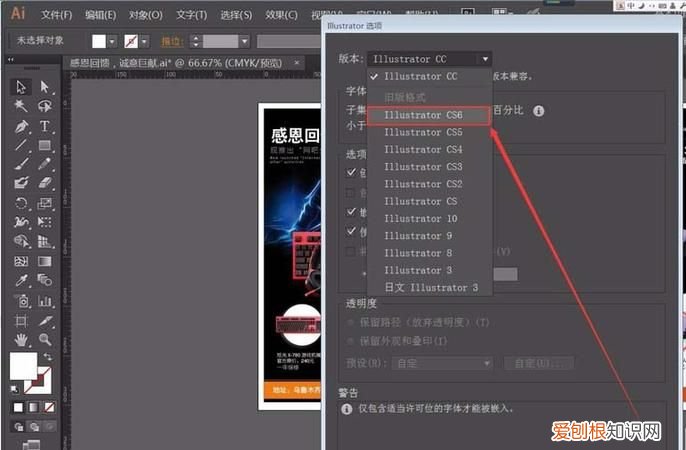Click the 自定(U)... button
Image resolution: width=686 pixels, height=450 pixels.
539,363
